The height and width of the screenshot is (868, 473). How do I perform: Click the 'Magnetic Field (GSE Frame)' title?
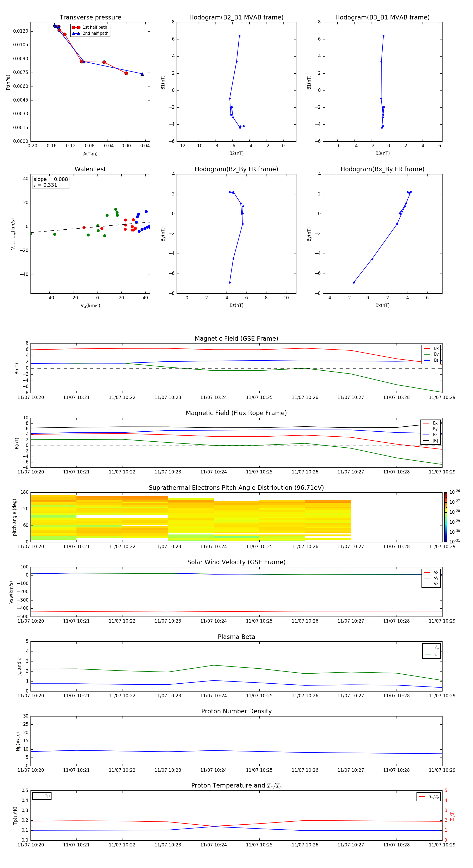(x=236, y=339)
